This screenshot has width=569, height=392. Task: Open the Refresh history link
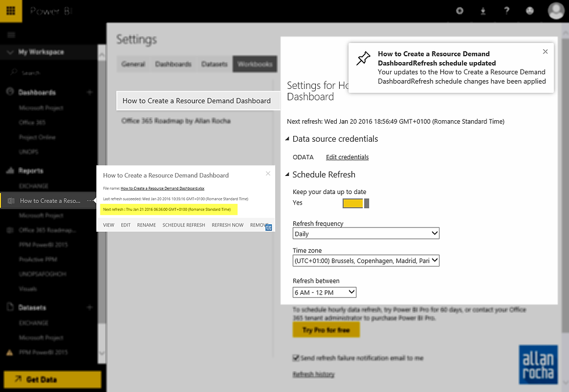click(x=314, y=374)
